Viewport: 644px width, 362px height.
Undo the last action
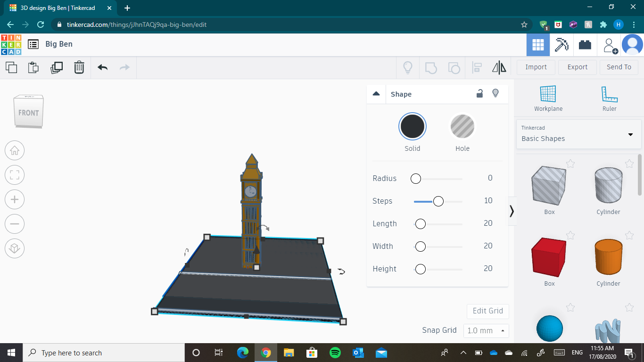click(x=102, y=67)
